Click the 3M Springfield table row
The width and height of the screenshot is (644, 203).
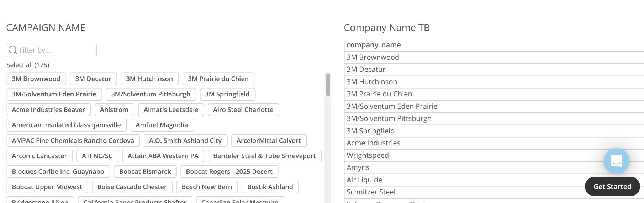click(494, 131)
